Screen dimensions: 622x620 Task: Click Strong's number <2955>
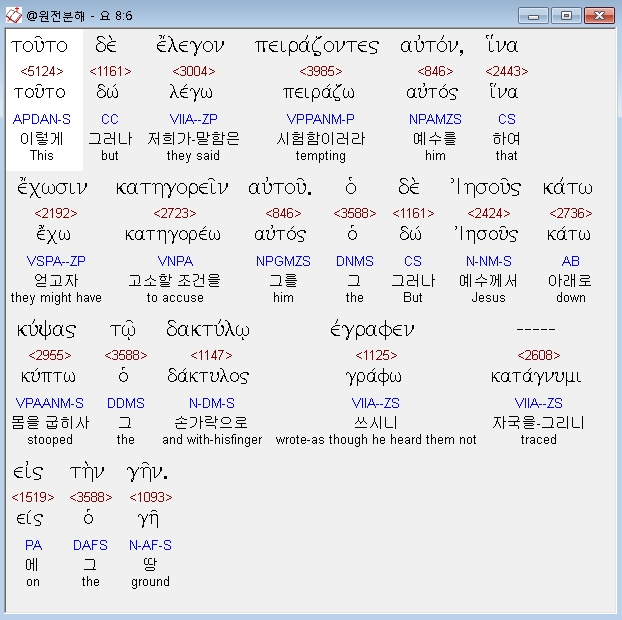(x=50, y=355)
